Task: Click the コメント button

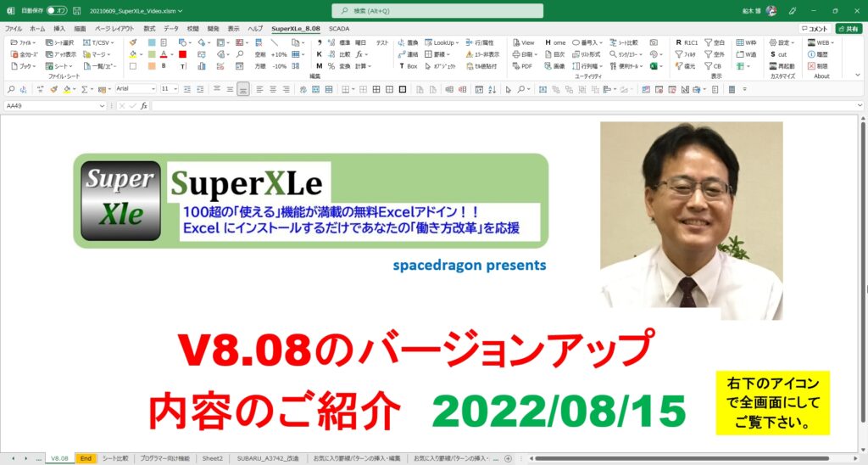Action: (x=815, y=28)
